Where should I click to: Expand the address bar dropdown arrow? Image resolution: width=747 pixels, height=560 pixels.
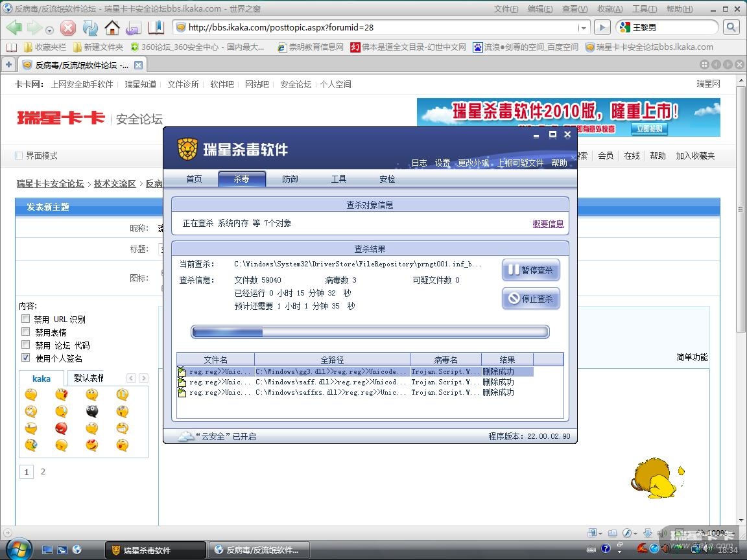584,28
